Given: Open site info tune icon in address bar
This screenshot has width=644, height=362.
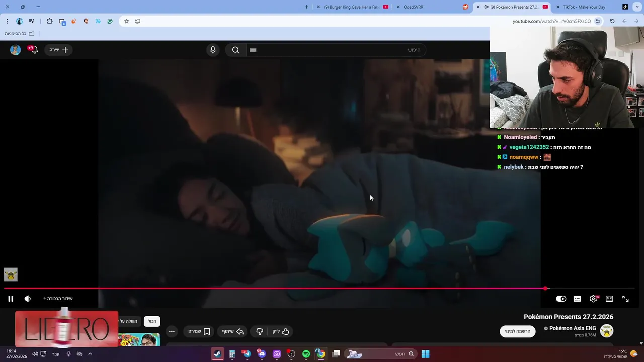Looking at the screenshot, I should [598, 21].
